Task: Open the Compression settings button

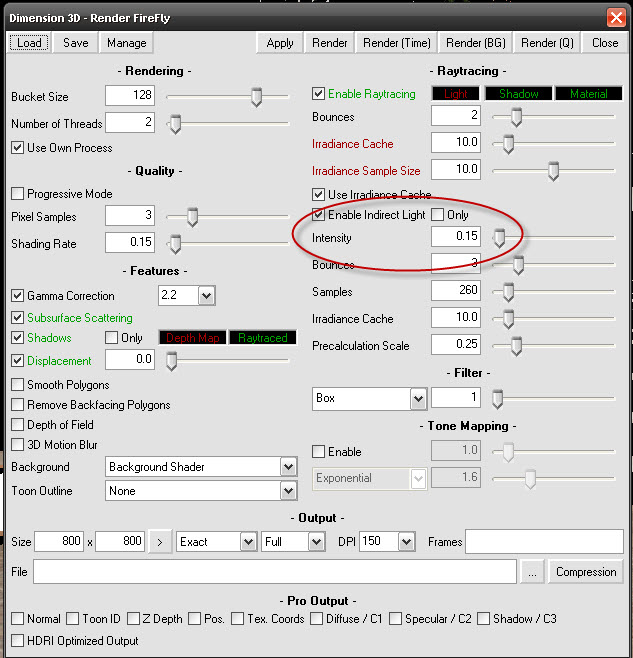Action: tap(586, 572)
